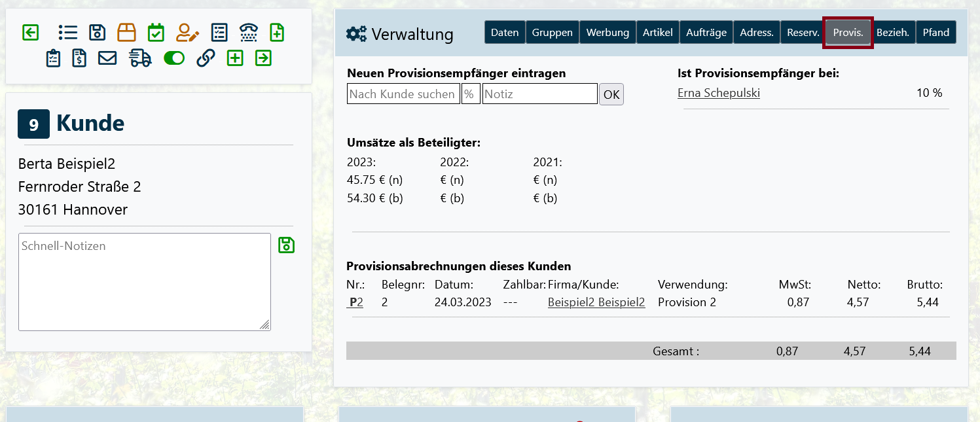Click the delivery truck icon
This screenshot has width=980, height=422.
[140, 58]
